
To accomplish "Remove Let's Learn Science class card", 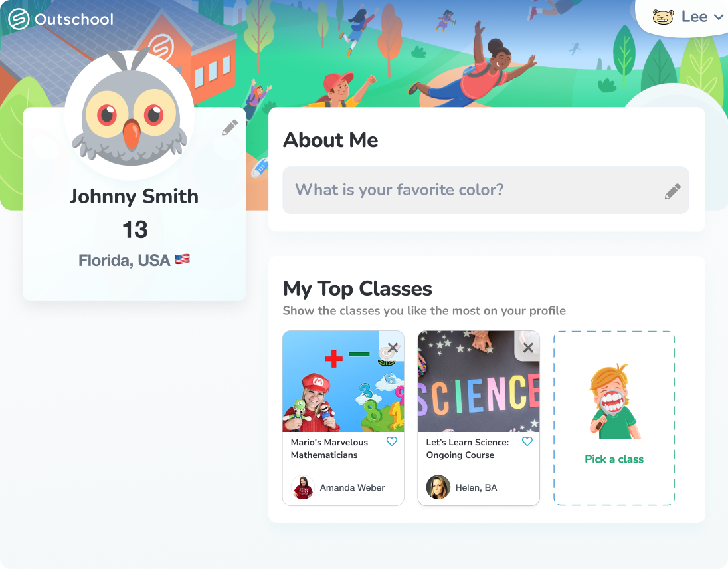I will [x=528, y=347].
